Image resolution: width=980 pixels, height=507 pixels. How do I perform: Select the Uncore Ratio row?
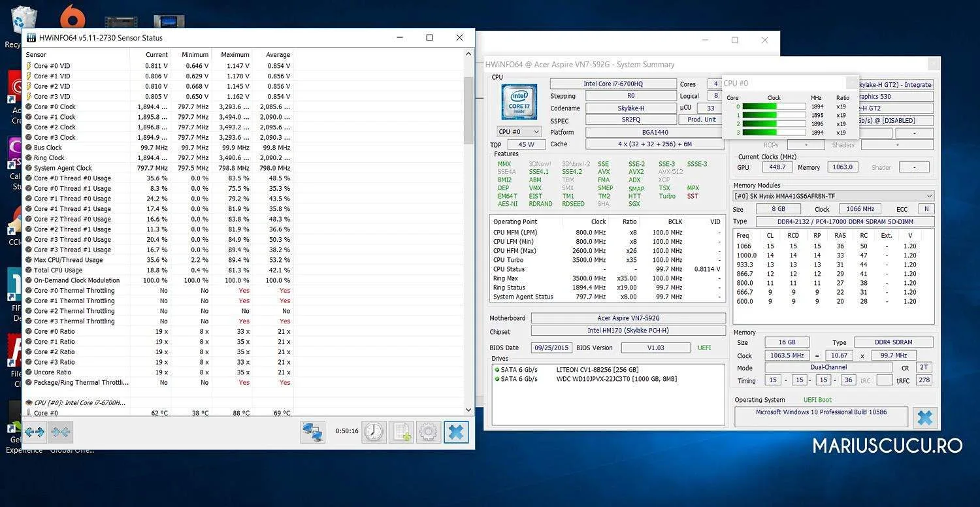[x=158, y=372]
